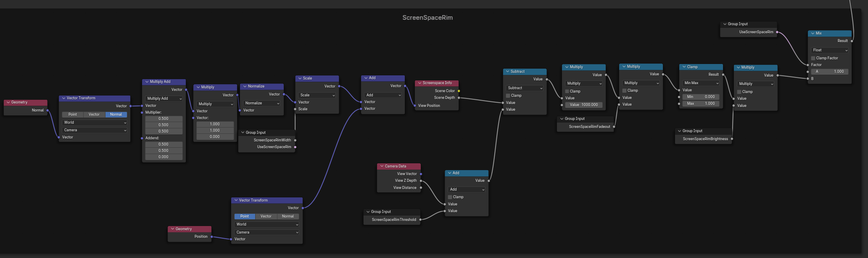
Task: Select Vector type in the Position-fed Vector Transform
Action: pos(266,216)
